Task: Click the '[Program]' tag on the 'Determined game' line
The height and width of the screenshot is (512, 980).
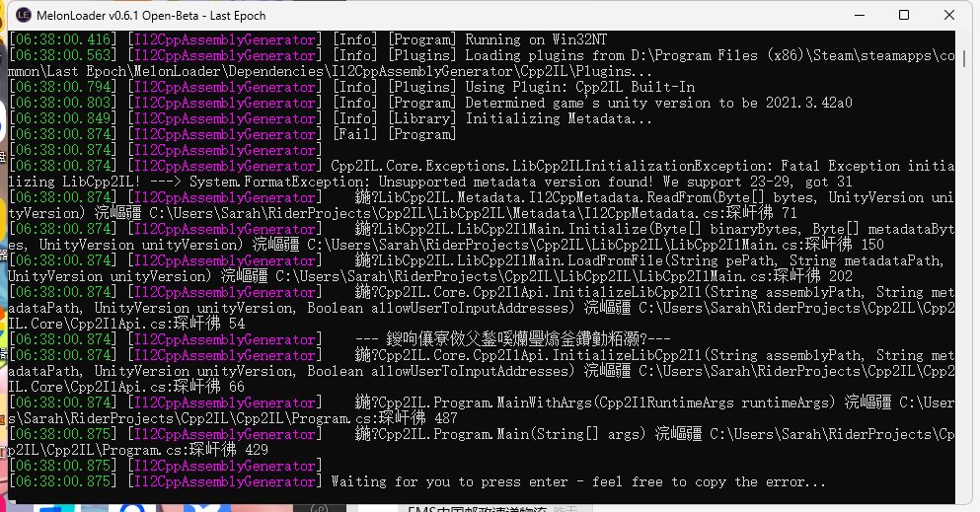Action: 421,103
